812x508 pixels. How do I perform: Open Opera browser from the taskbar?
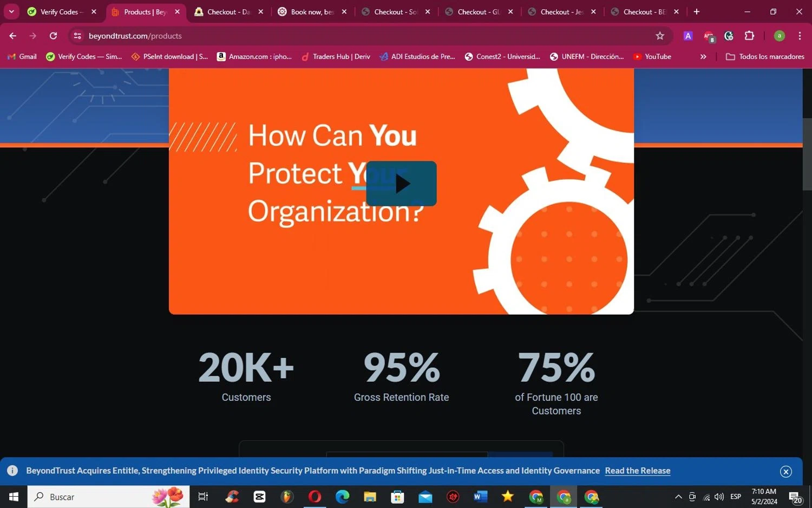315,497
